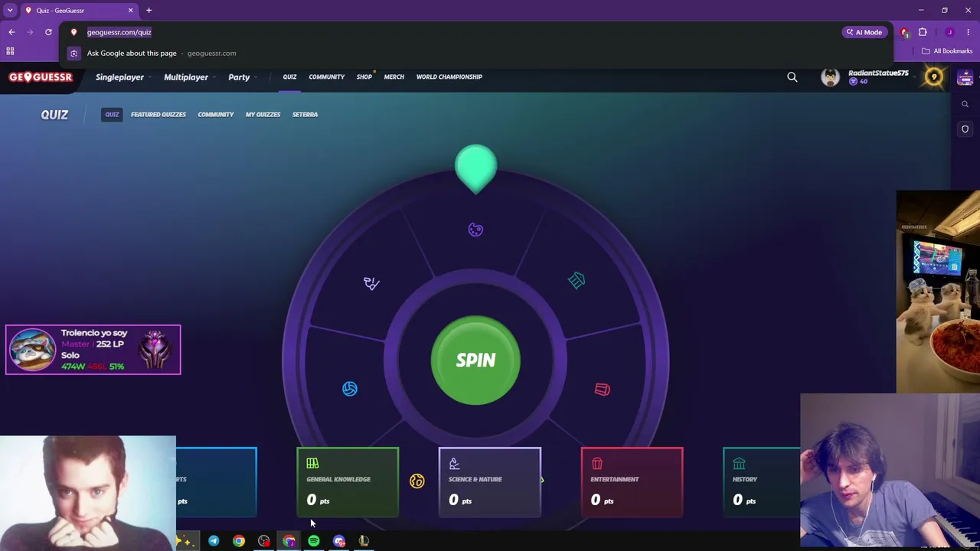Open the red extension icon with badge

(x=904, y=32)
